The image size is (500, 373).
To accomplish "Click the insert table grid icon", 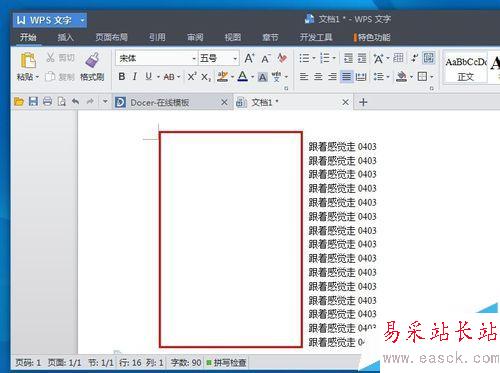I will coord(398,58).
